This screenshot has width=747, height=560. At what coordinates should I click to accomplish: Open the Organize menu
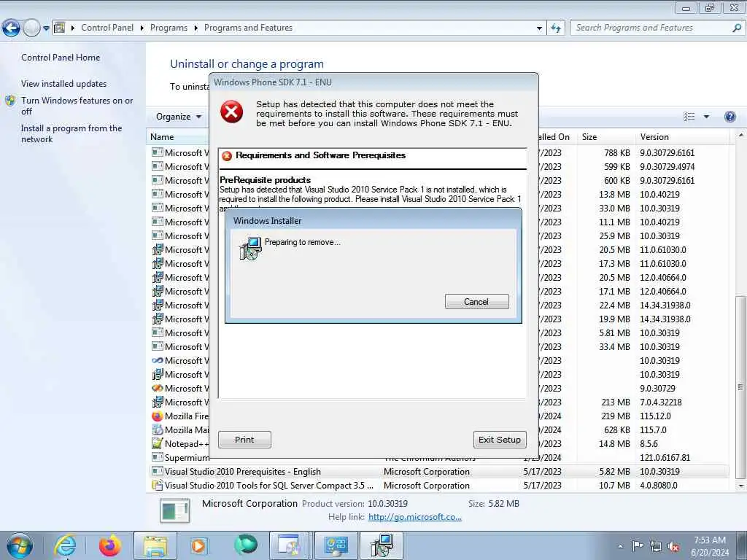(x=178, y=117)
